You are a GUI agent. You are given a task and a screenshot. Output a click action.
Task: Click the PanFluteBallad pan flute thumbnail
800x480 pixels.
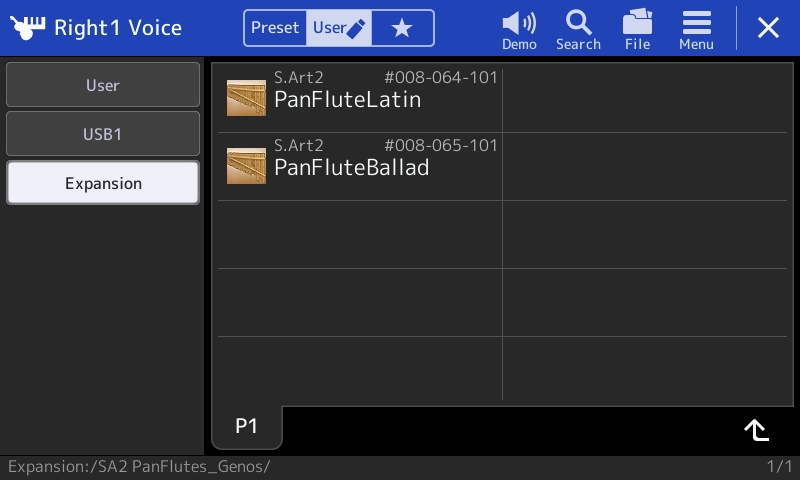(246, 166)
